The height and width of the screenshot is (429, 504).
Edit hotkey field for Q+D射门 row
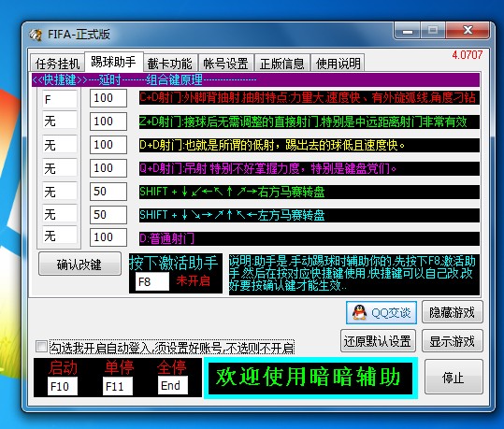click(x=60, y=167)
